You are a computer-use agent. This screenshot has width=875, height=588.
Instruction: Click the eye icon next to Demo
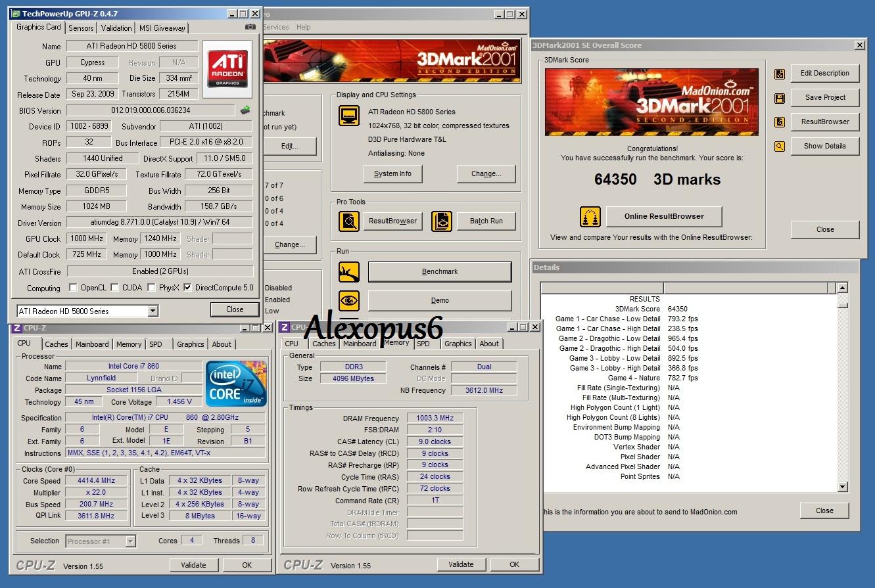coord(349,300)
